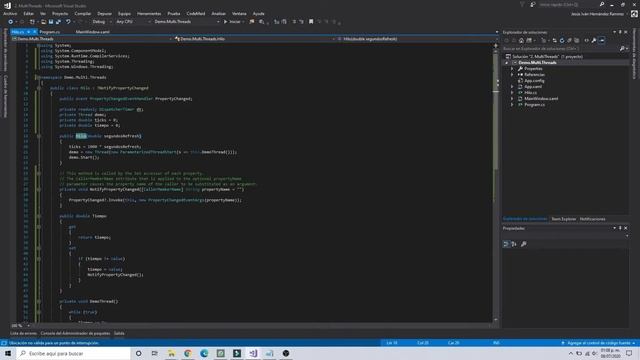Switch to the Program.cs editor tab
Screen dimensions: 640x360
[49, 32]
